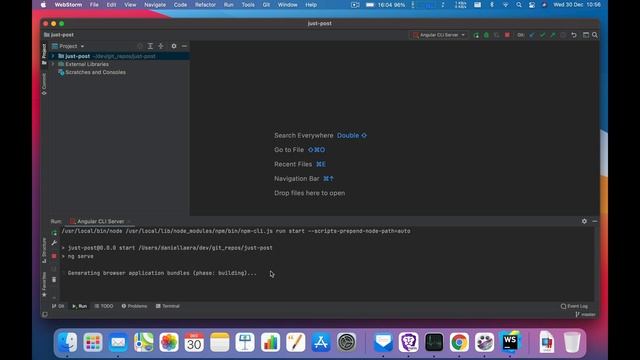This screenshot has width=640, height=360.
Task: Rerun the process in the Run panel
Action: (x=54, y=233)
